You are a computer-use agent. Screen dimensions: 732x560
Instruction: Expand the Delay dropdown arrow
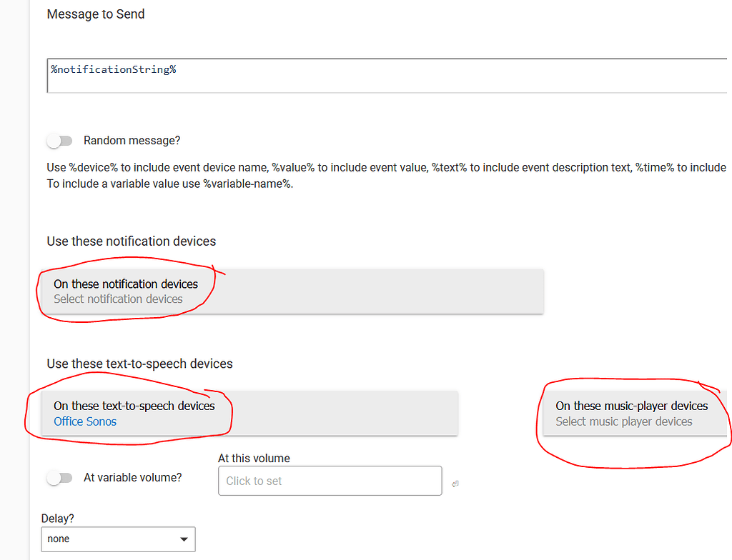pos(184,539)
